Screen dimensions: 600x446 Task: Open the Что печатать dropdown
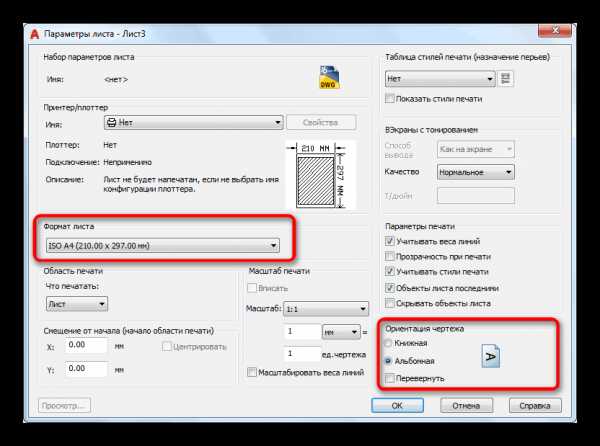(77, 304)
